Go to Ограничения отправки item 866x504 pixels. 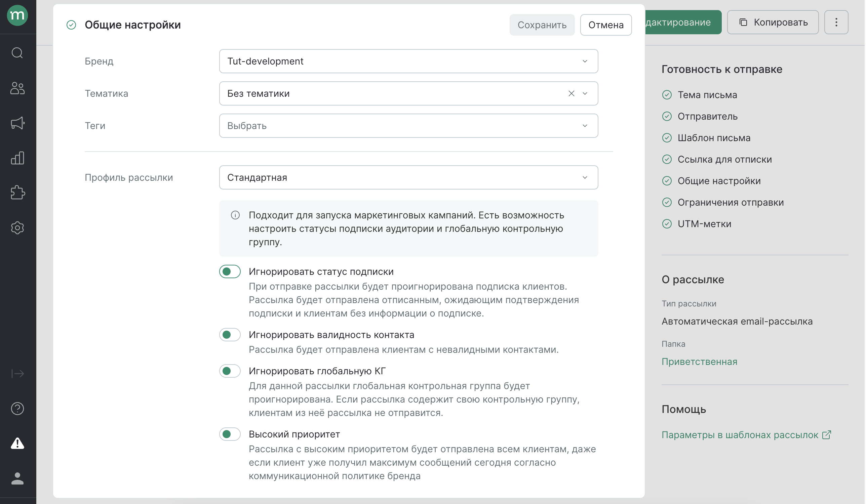point(731,202)
